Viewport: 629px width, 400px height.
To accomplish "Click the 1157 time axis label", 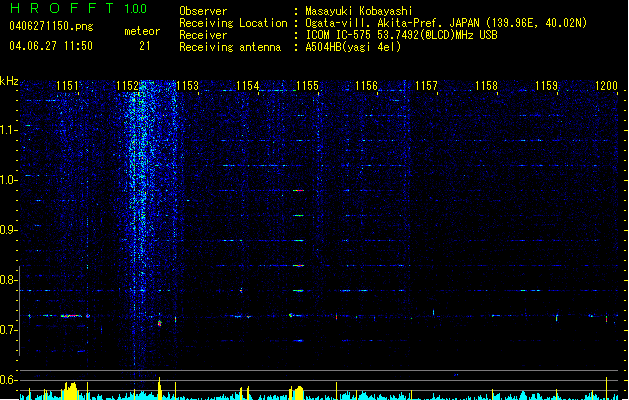I will [x=426, y=86].
